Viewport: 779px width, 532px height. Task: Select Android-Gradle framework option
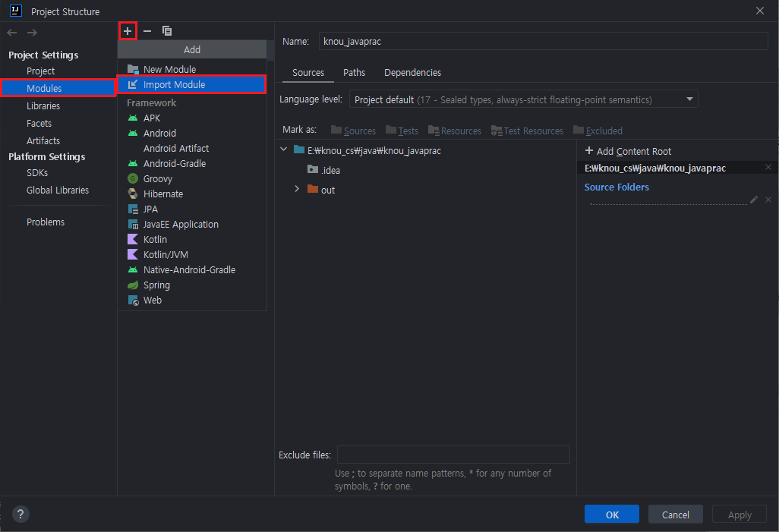(192, 163)
